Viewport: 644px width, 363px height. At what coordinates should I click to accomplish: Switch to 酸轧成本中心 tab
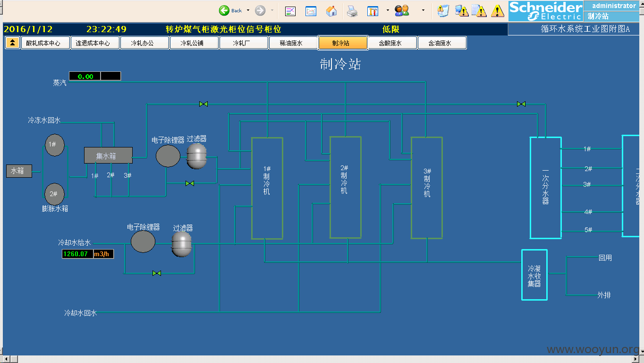click(45, 43)
